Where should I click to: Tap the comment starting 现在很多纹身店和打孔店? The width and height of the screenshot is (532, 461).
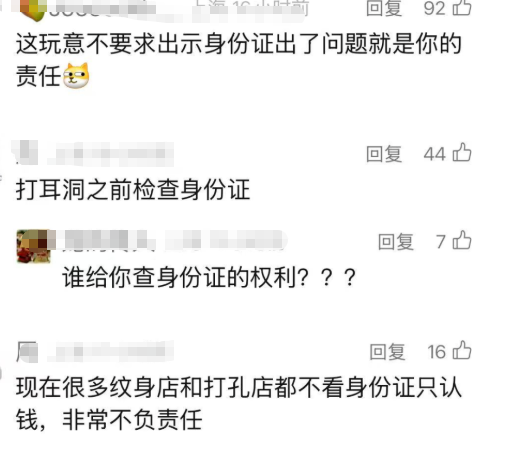click(239, 404)
